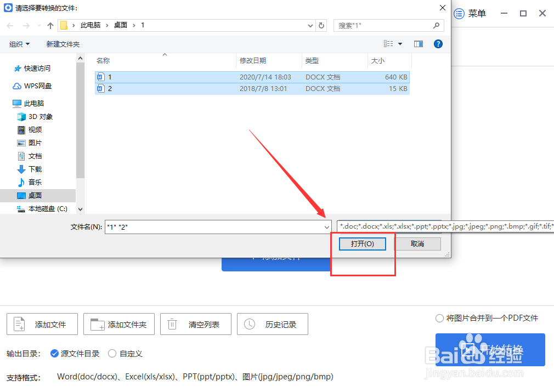Open the 下载 folder
Image resolution: width=554 pixels, height=392 pixels.
pyautogui.click(x=30, y=169)
